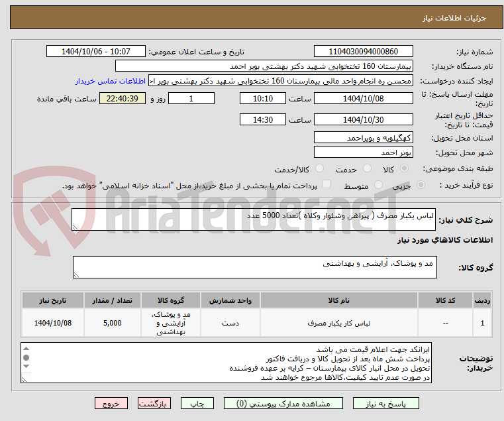The height and width of the screenshot is (421, 504).
Task: Click scroll up arrow in buyer notes
Action: point(26,349)
